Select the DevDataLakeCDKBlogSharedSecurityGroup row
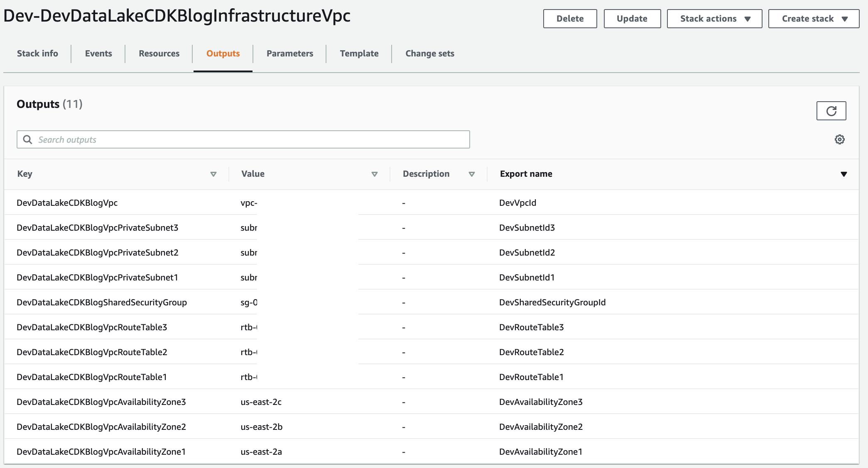 [431, 302]
